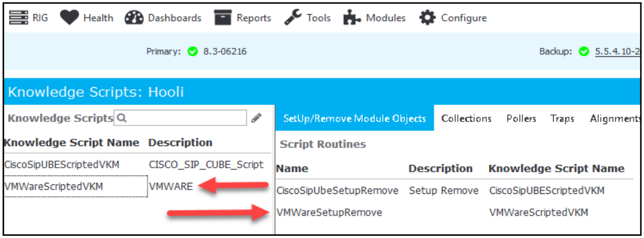Switch to the Collections tab
Viewport: 644px width, 238px height.
[x=467, y=119]
